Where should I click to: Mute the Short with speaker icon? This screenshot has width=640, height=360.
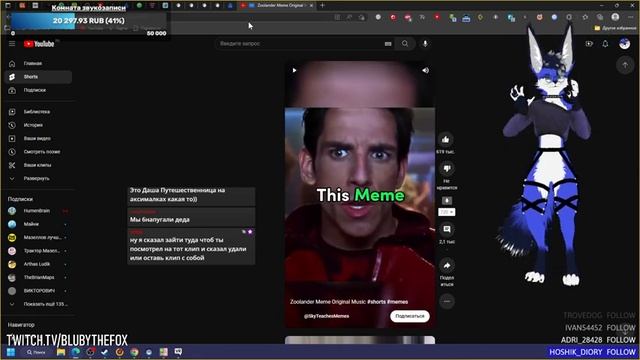(425, 70)
